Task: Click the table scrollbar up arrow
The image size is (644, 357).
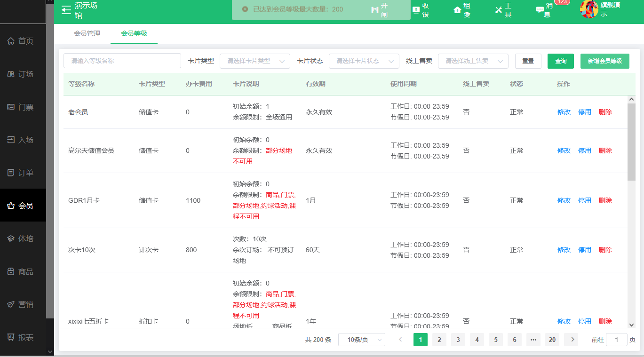Action: click(631, 99)
